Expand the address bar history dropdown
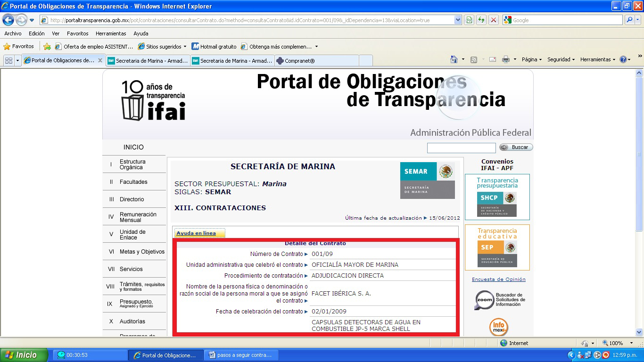Viewport: 644px width, 362px height. click(458, 20)
